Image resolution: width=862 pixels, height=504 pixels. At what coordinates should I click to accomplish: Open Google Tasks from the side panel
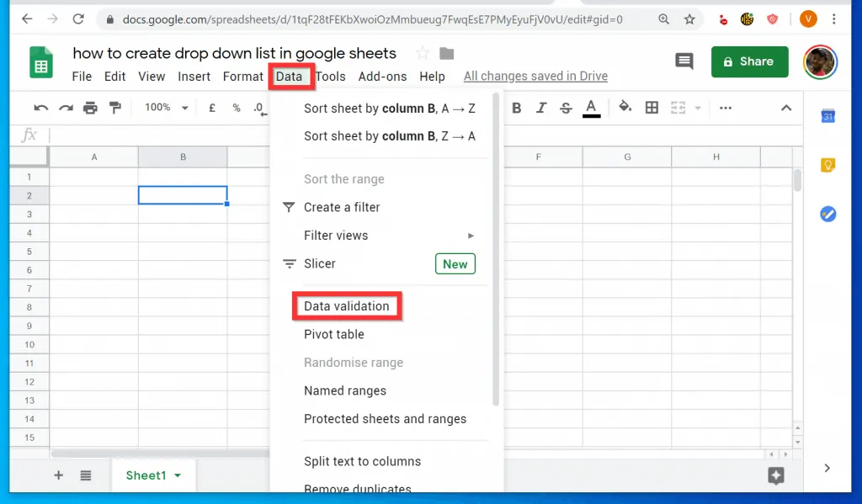827,214
